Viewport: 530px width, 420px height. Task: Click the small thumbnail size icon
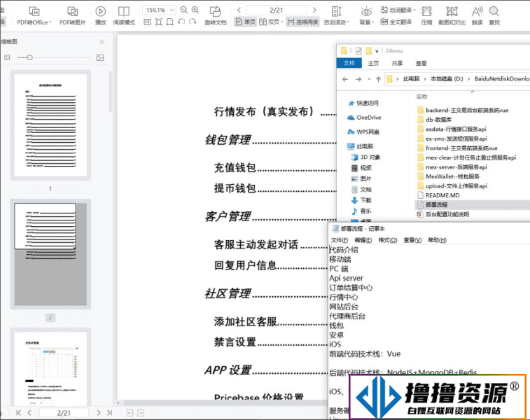pos(7,58)
